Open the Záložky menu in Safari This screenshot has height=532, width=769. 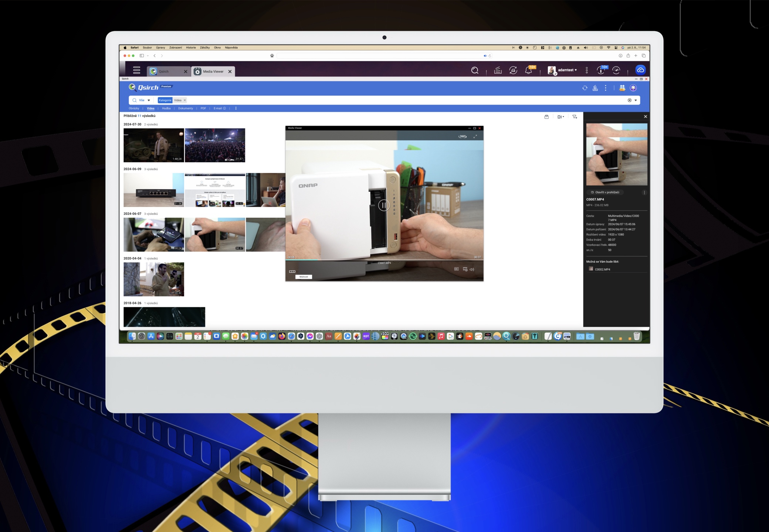click(204, 47)
